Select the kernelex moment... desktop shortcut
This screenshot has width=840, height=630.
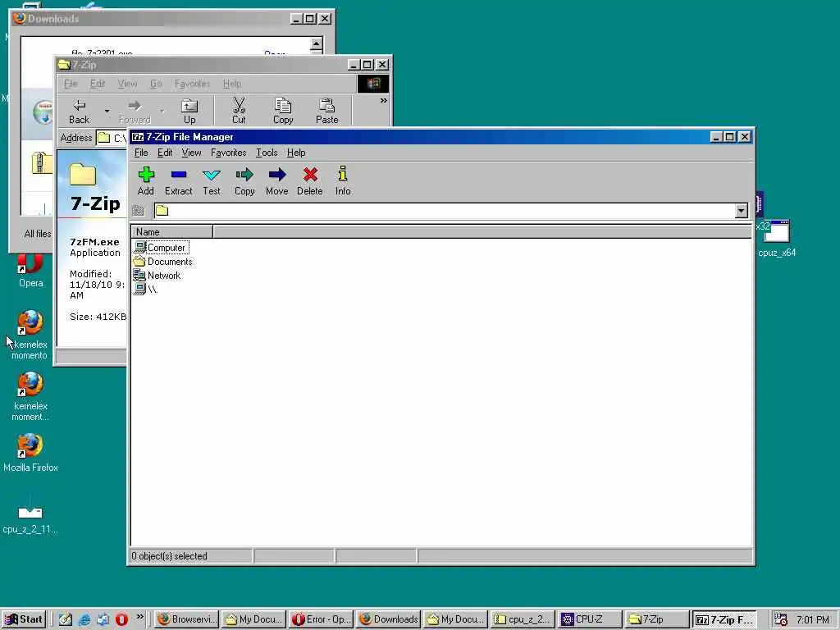(30, 396)
